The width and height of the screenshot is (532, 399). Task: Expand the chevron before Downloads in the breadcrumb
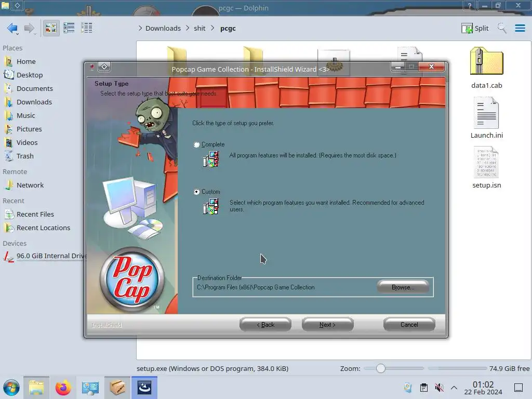coord(140,28)
